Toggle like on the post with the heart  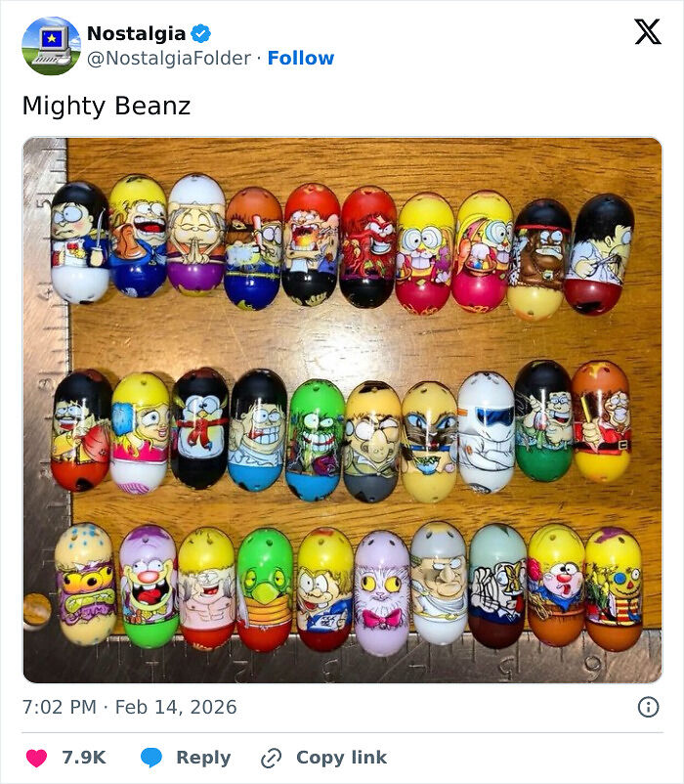pos(36,757)
